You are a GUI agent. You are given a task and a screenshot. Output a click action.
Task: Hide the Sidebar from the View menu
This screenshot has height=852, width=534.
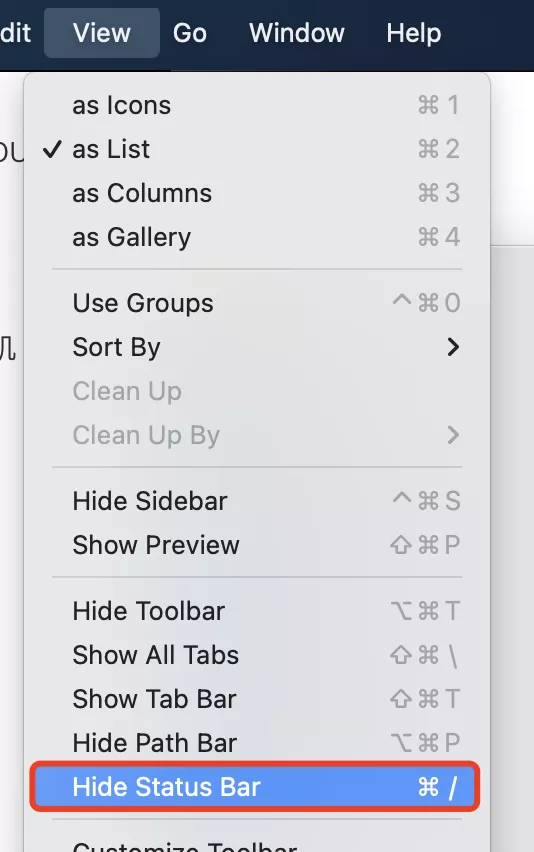coord(257,500)
